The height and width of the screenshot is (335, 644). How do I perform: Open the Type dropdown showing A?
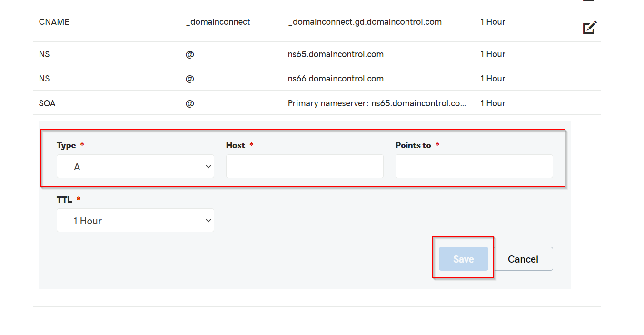click(x=135, y=166)
